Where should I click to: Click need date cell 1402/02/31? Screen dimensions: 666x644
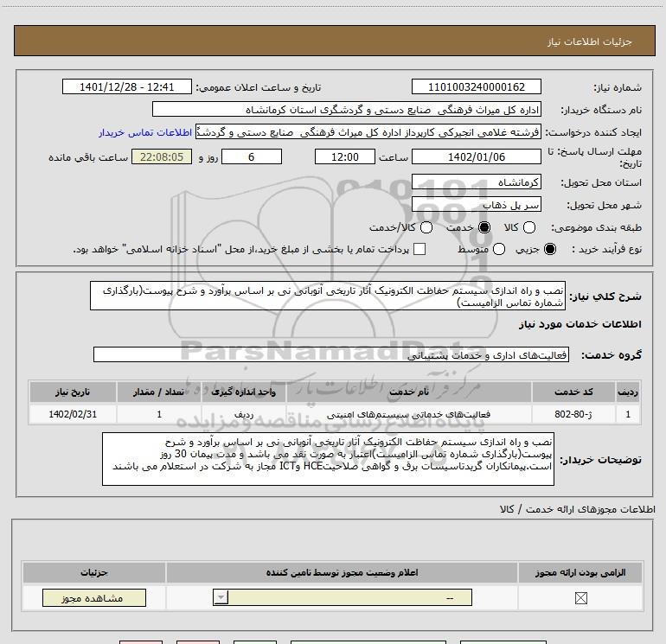(73, 414)
